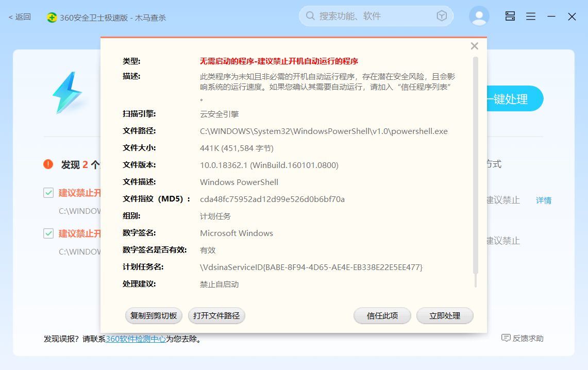This screenshot has width=588, height=370.
Task: Click the 云安全引擎 scan engine value
Action: 220,114
